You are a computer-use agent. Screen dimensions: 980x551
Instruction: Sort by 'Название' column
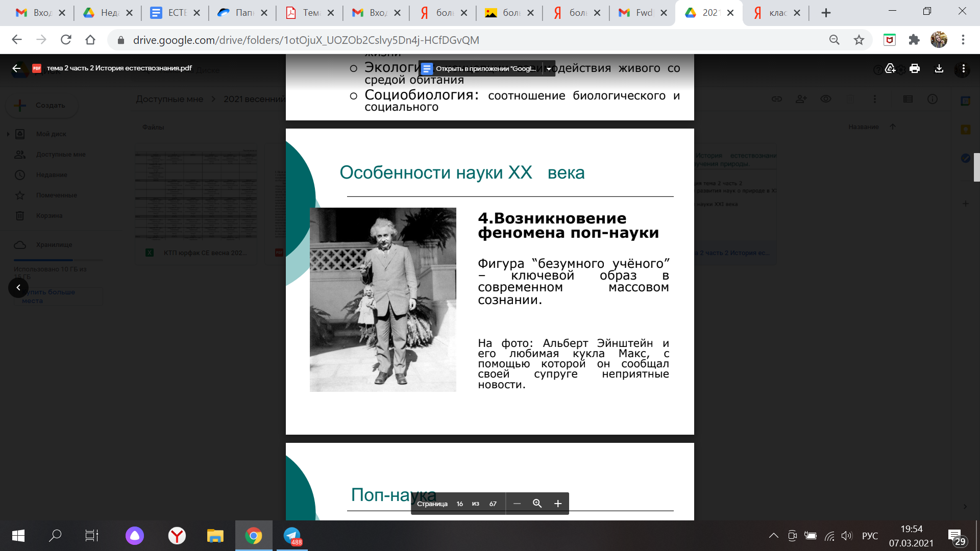[x=864, y=127]
